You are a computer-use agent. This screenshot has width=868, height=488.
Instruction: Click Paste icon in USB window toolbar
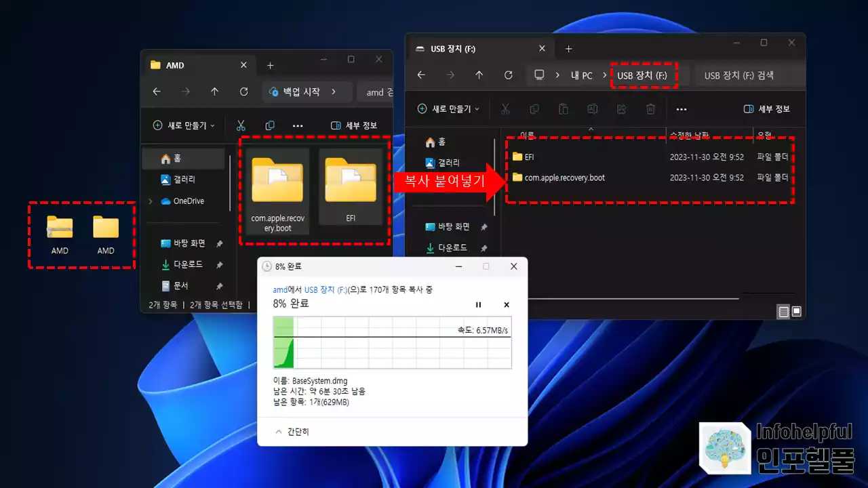pos(563,109)
